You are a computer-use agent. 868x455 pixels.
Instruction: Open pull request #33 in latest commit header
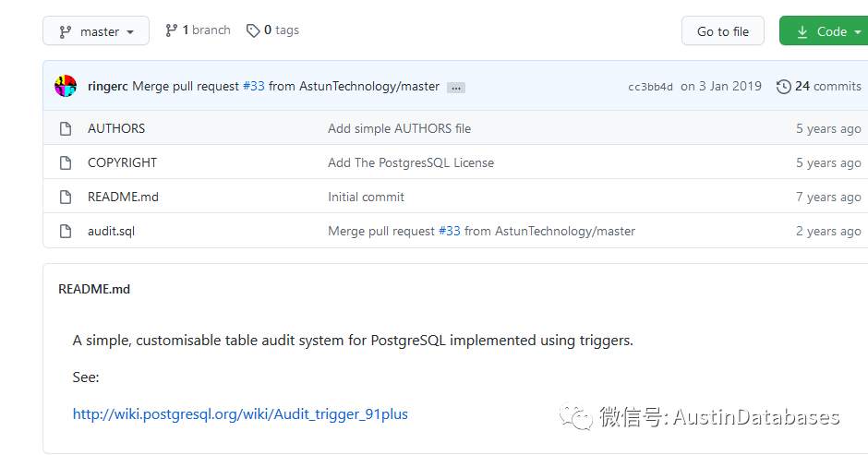[253, 86]
